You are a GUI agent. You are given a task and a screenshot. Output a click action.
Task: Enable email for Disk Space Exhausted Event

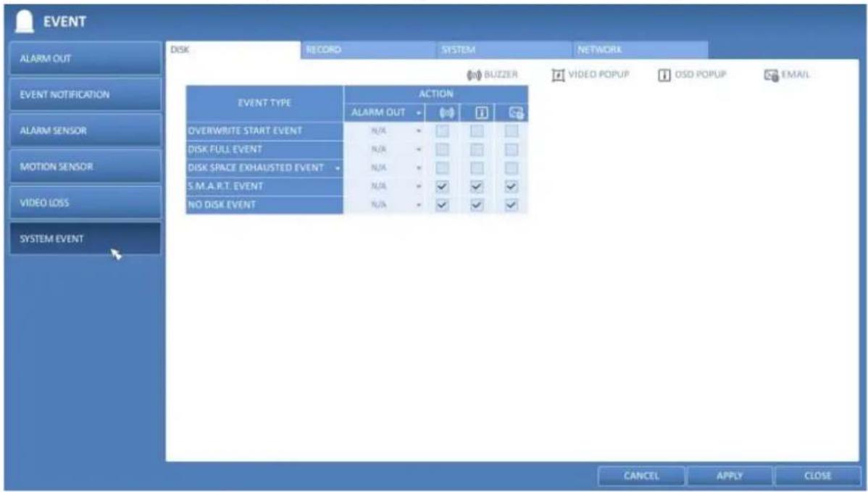pyautogui.click(x=512, y=167)
